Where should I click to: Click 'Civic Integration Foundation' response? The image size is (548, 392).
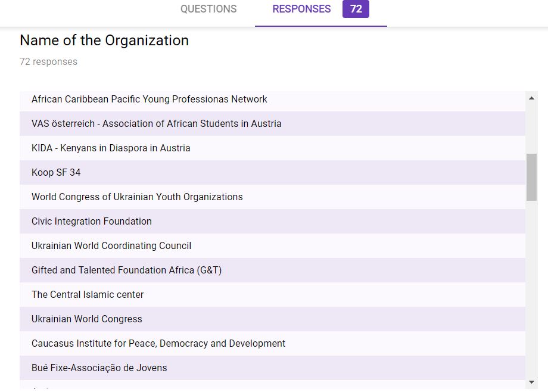pyautogui.click(x=272, y=222)
